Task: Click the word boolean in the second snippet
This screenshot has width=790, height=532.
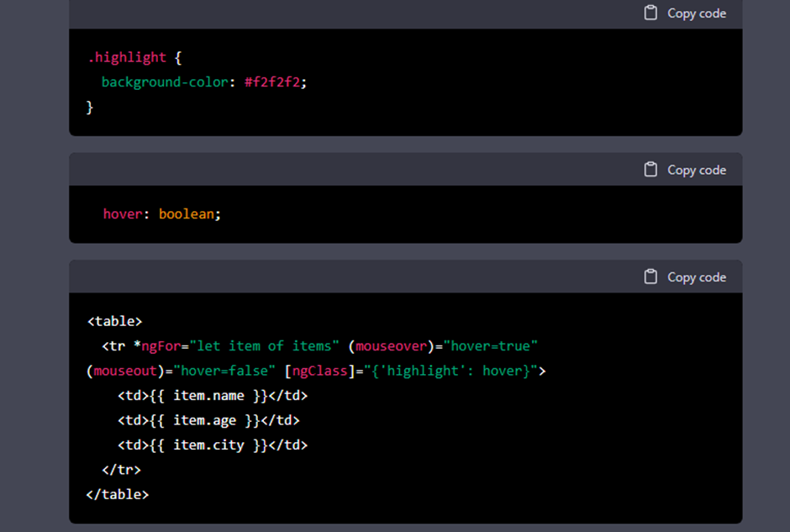Action: click(x=186, y=214)
